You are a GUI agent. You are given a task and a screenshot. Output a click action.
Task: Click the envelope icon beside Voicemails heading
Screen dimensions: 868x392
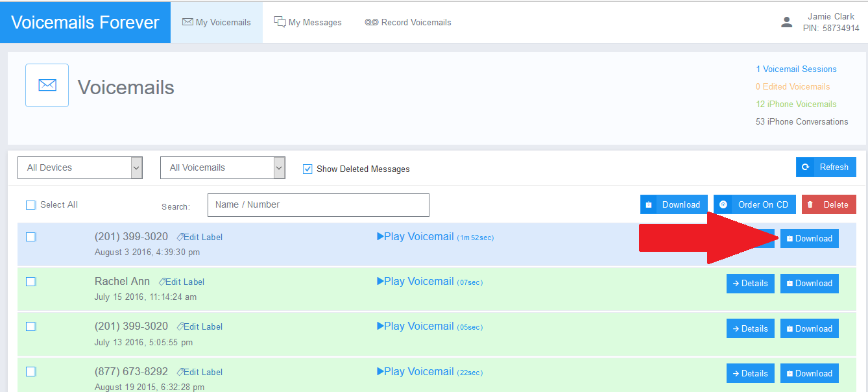(x=47, y=85)
